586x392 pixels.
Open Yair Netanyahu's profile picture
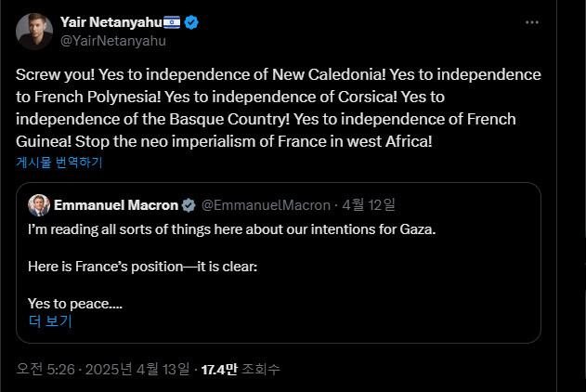[33, 31]
